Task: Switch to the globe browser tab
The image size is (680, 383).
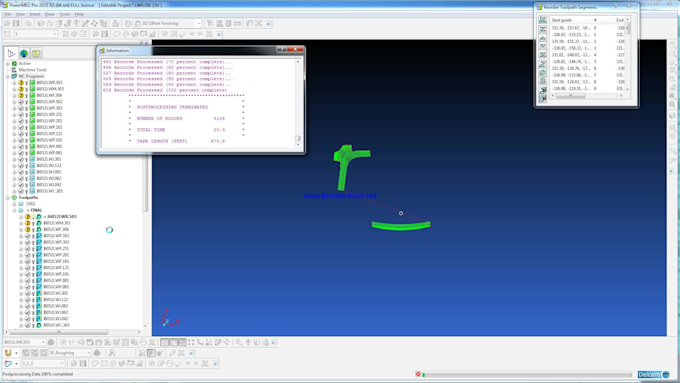Action: point(24,53)
